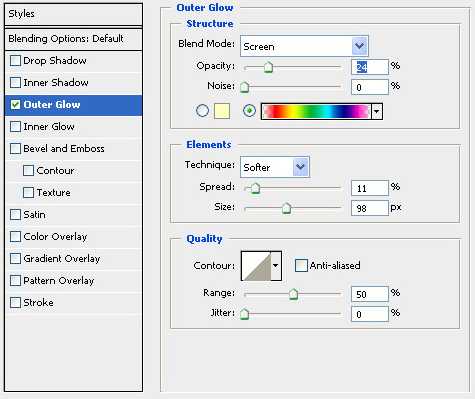The height and width of the screenshot is (399, 475).
Task: Enable the Drop Shadow checkbox
Action: pyautogui.click(x=15, y=61)
